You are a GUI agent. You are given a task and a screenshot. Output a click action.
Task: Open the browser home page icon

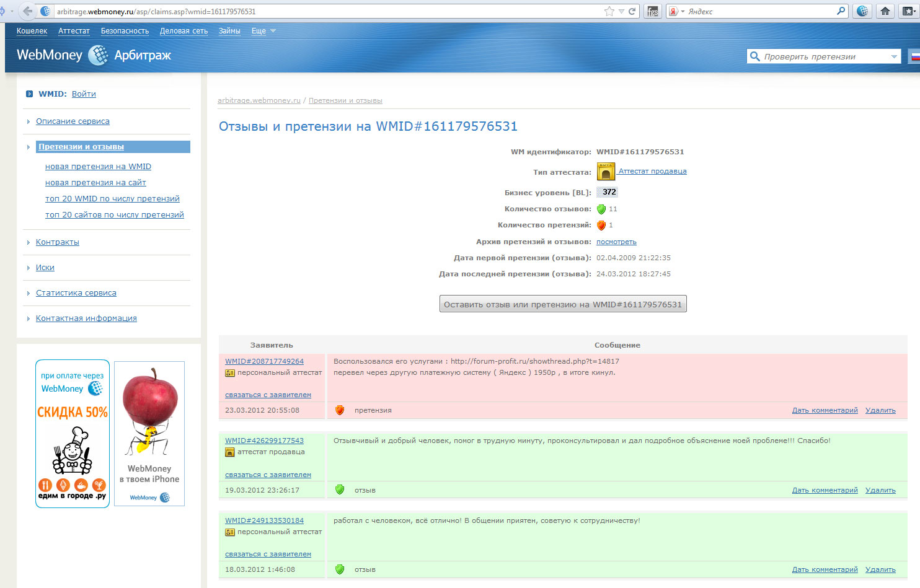pos(885,11)
